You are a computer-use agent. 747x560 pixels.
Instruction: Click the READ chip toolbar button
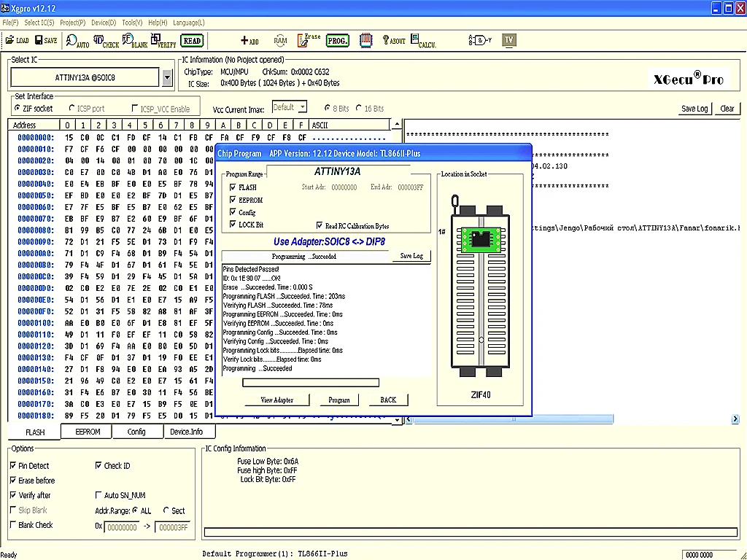point(192,41)
